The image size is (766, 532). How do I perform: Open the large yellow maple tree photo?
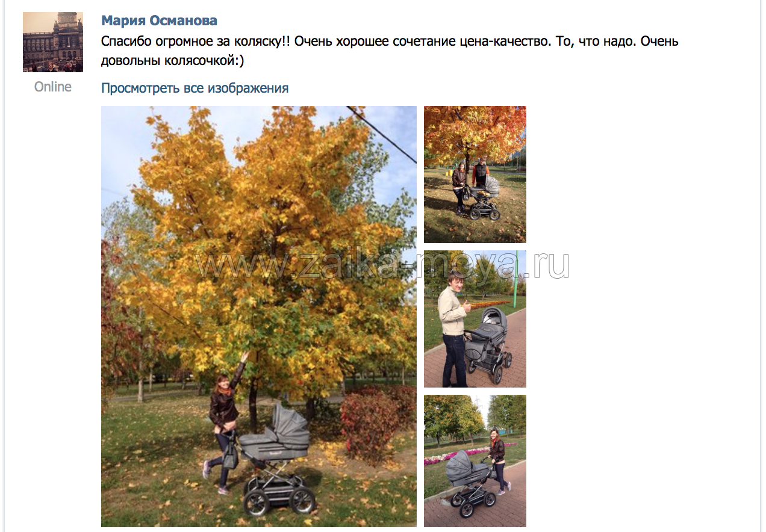point(259,317)
